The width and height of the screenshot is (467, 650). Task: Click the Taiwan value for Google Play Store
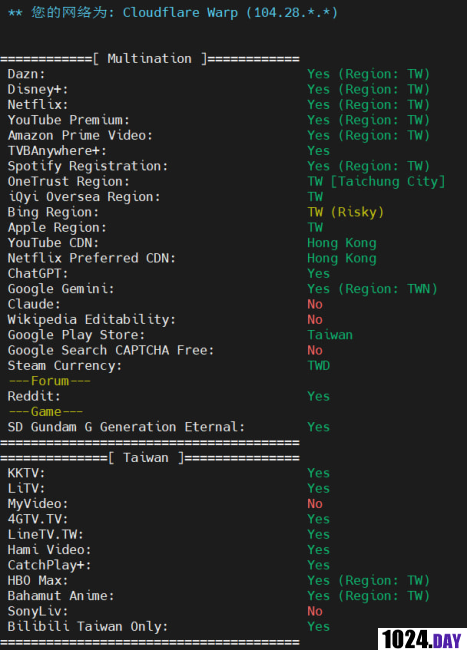coord(330,335)
